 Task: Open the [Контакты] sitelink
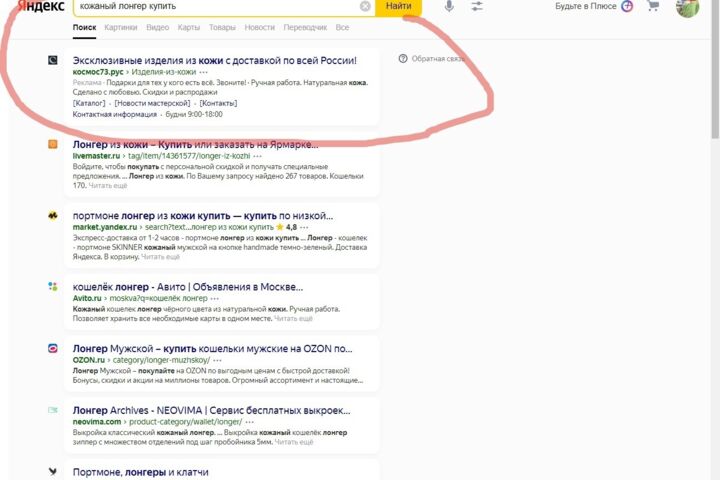click(x=218, y=103)
